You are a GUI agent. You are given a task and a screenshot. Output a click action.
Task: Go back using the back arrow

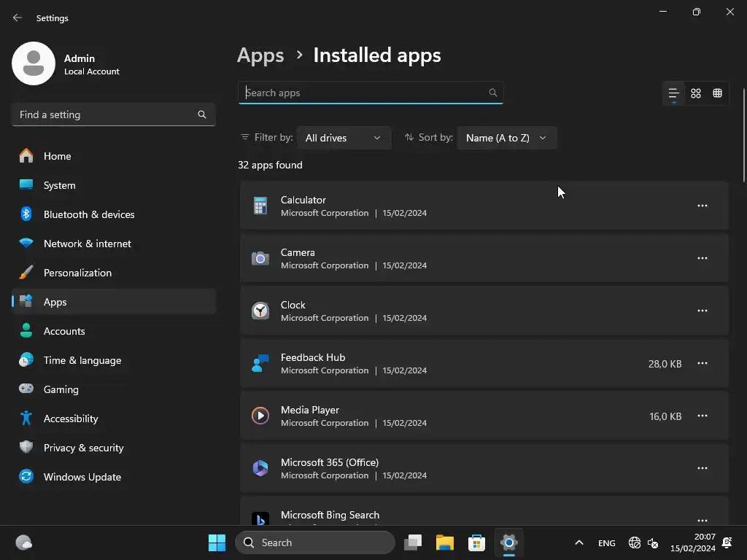point(18,18)
